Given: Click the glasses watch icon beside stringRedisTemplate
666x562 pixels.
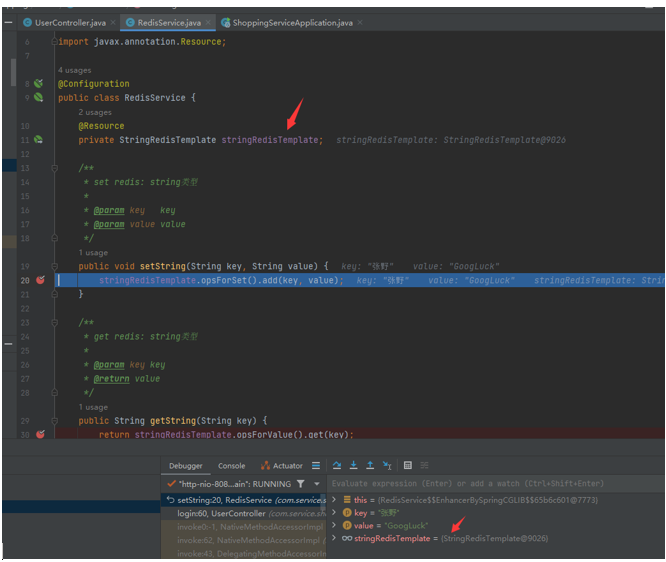Looking at the screenshot, I should point(347,538).
